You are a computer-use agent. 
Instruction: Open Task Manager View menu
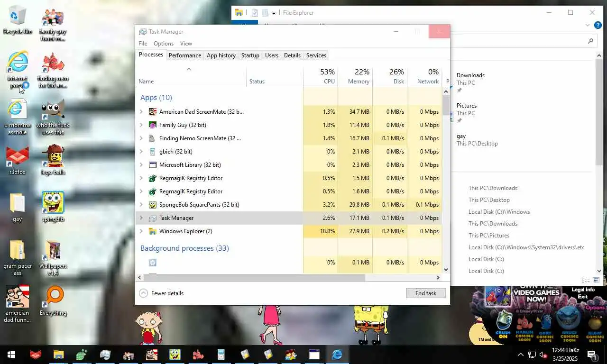point(186,44)
